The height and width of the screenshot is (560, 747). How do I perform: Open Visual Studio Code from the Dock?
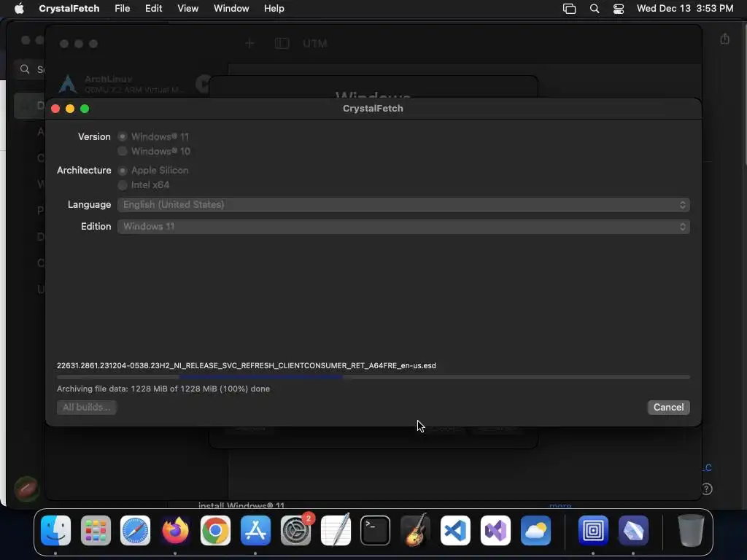455,531
